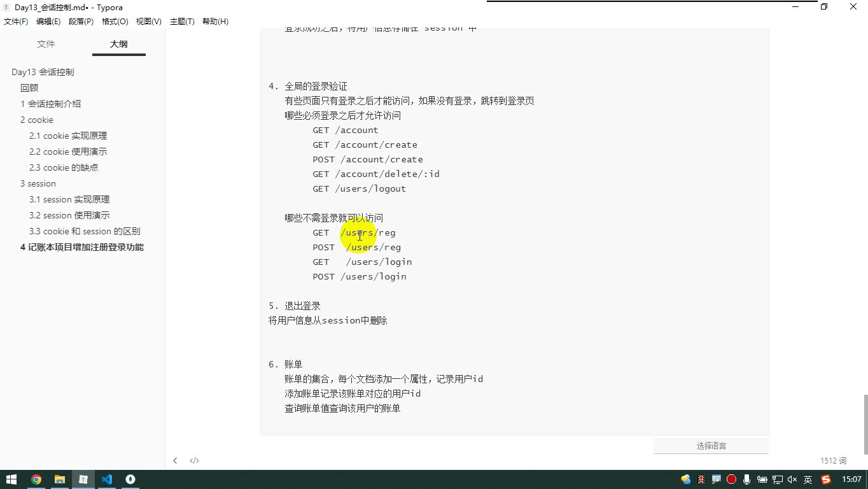Click the Typora taskbar icon
Screen dimensions: 868x489
click(x=83, y=479)
